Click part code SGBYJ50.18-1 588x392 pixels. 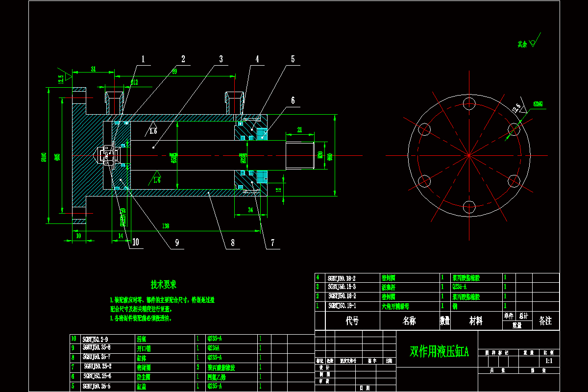click(x=342, y=306)
